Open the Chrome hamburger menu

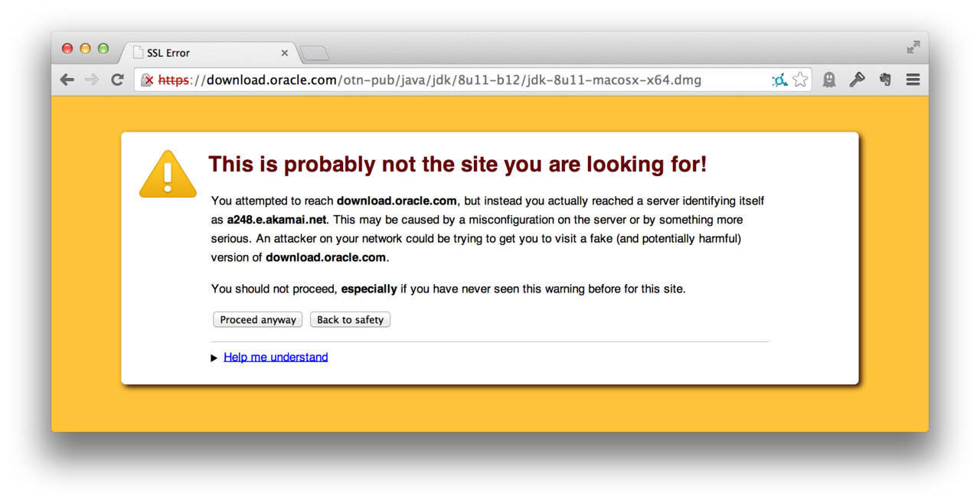tap(913, 79)
